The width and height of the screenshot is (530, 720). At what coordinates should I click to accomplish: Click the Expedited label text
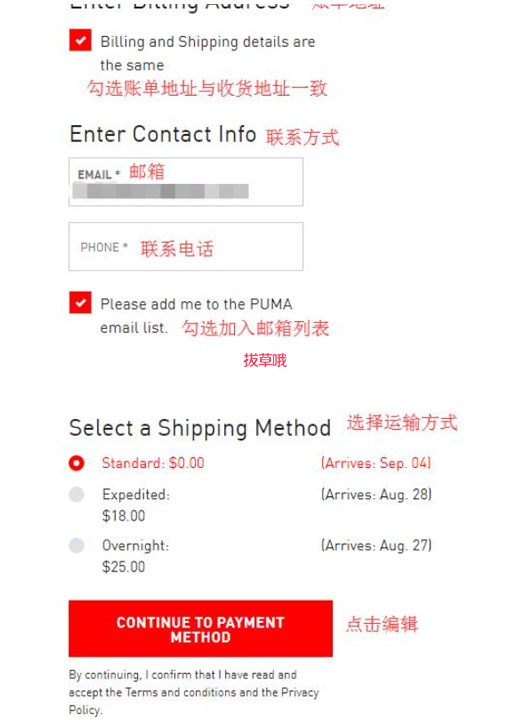[136, 495]
